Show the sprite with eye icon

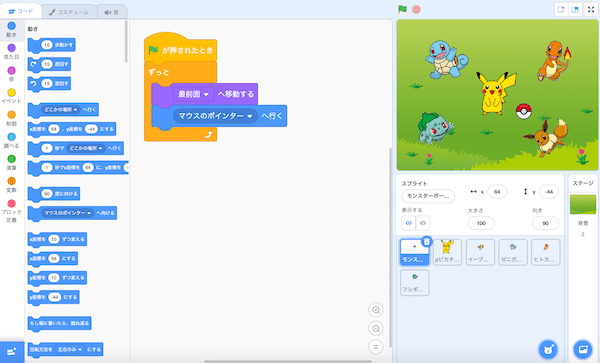(408, 223)
